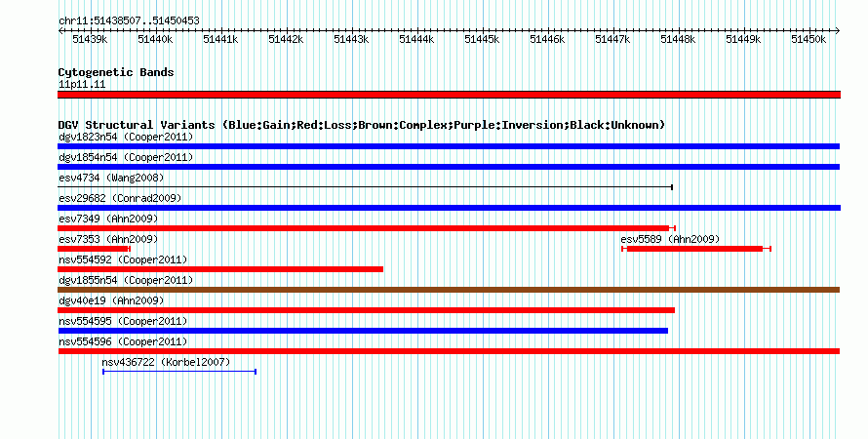Select the esv7349 red loss bar
This screenshot has height=439, width=868.
367,228
